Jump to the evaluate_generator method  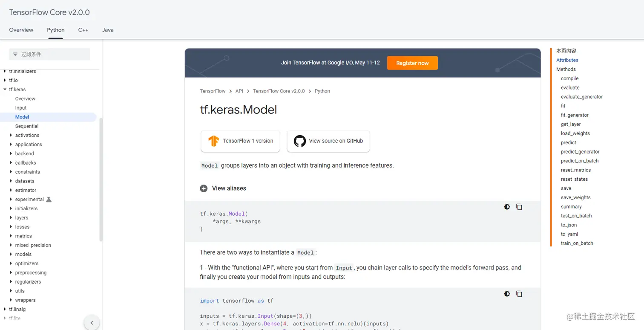pos(582,97)
